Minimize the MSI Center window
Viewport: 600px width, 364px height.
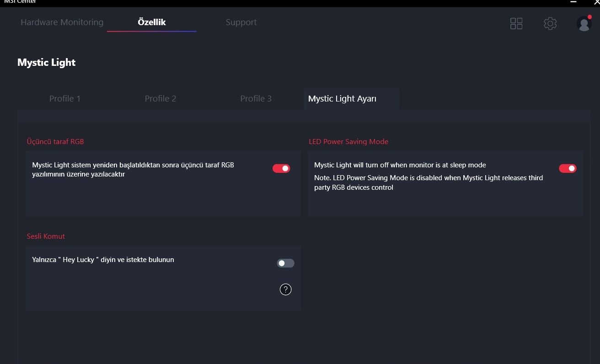573,2
